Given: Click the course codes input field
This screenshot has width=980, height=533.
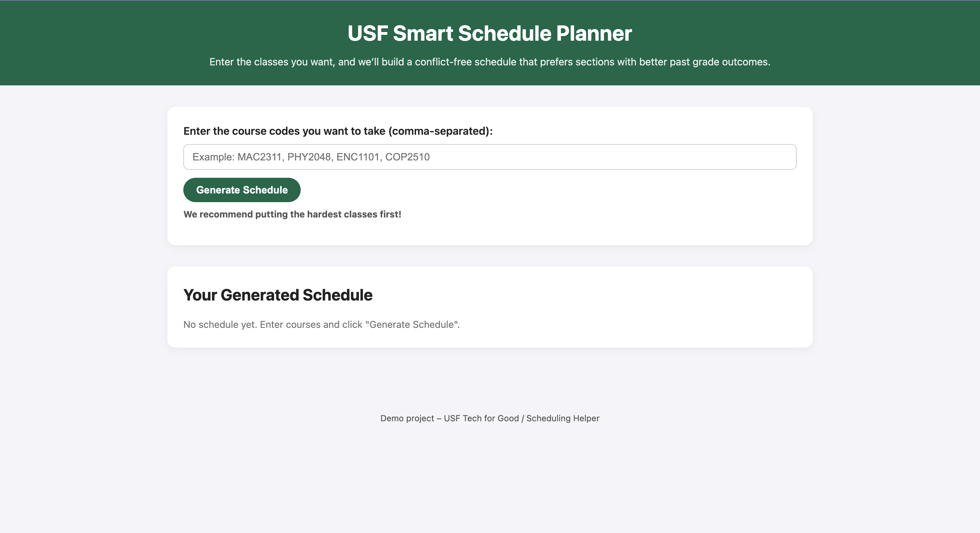Looking at the screenshot, I should click(489, 157).
